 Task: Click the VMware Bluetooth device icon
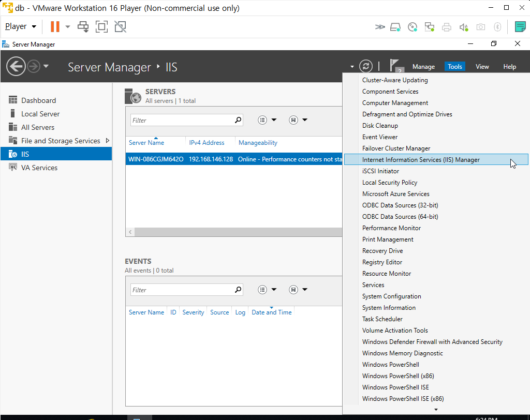point(497,27)
